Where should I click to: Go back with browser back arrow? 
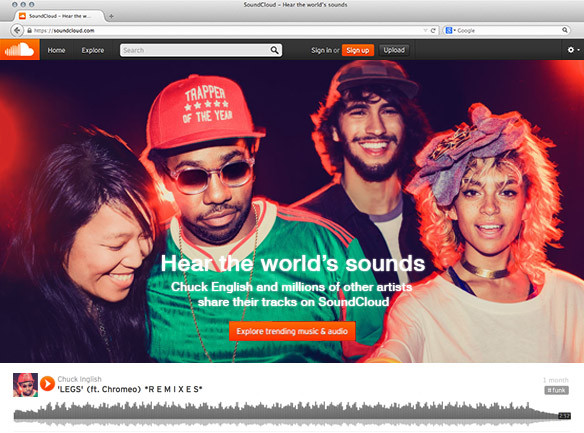[x=17, y=30]
